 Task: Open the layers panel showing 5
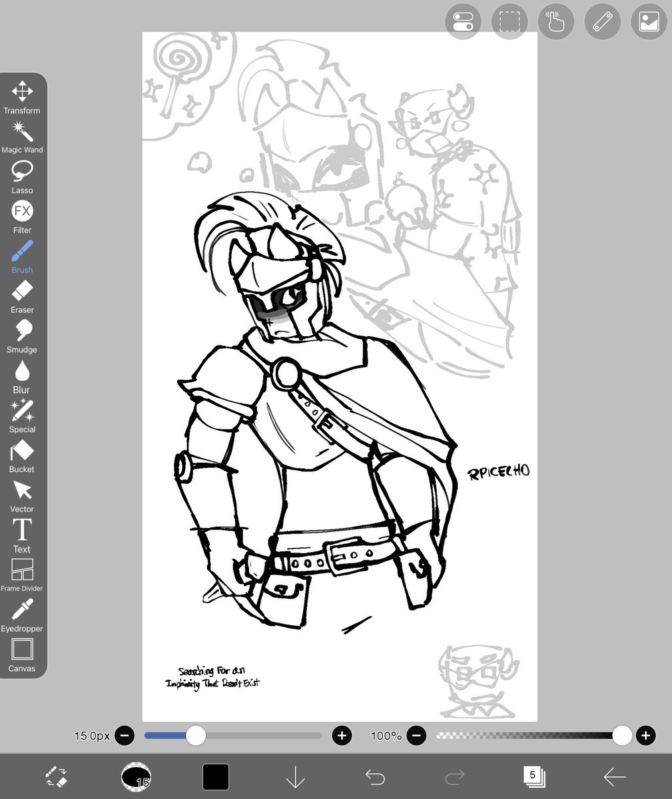[x=534, y=776]
